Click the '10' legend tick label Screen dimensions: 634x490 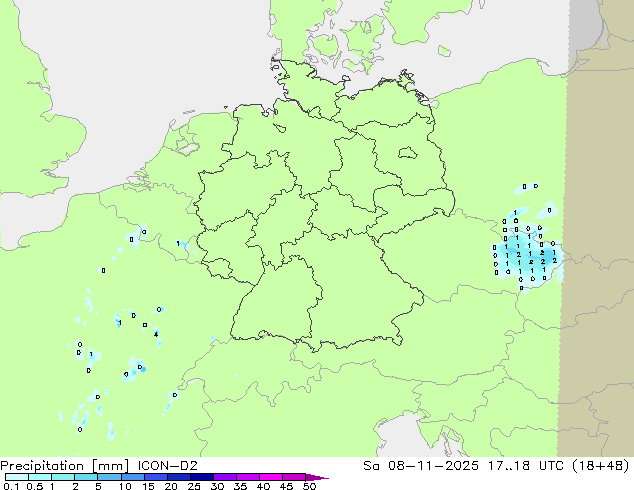tap(125, 486)
